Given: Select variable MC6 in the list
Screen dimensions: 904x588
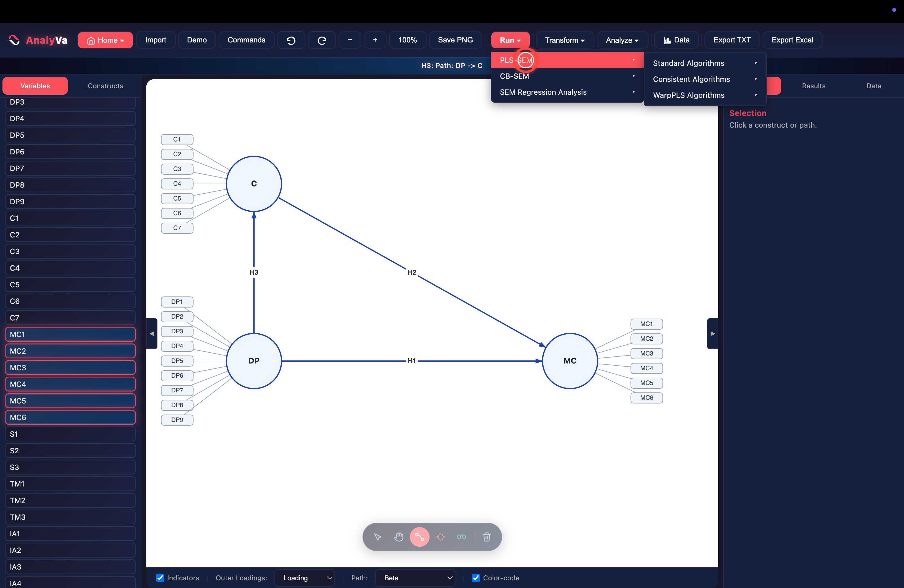Looking at the screenshot, I should 70,417.
